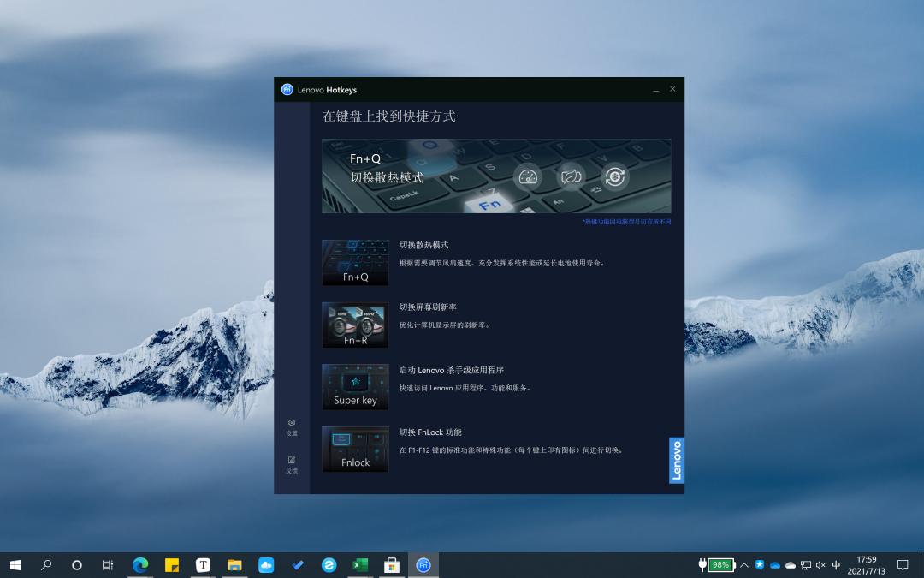This screenshot has height=578, width=924.
Task: Select the fan auto-switch mode icon
Action: click(613, 176)
